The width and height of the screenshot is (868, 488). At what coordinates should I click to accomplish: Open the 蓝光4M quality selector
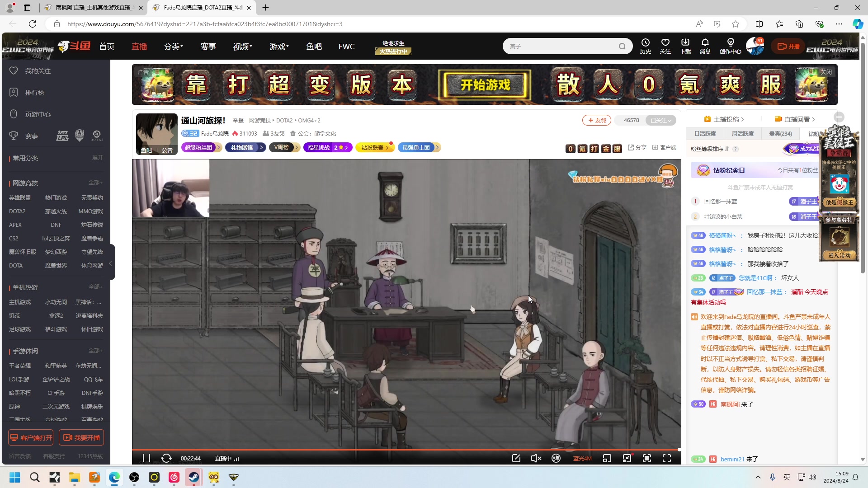point(582,459)
